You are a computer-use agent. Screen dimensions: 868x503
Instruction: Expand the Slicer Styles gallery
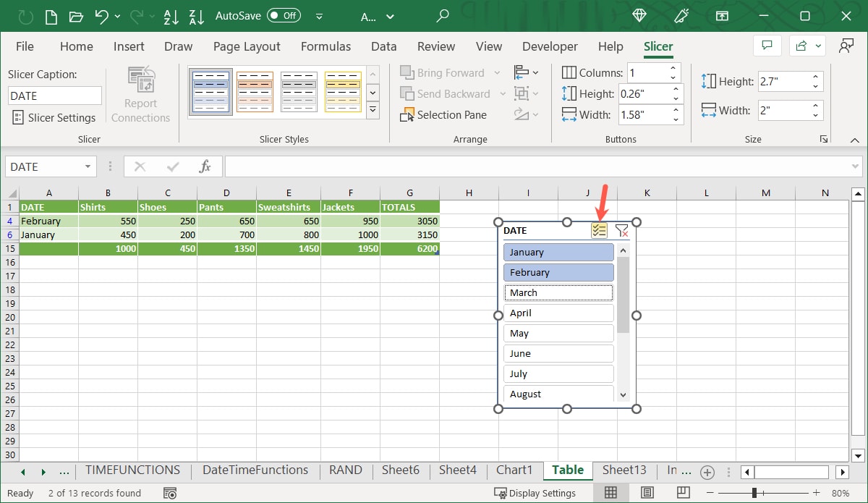(373, 110)
